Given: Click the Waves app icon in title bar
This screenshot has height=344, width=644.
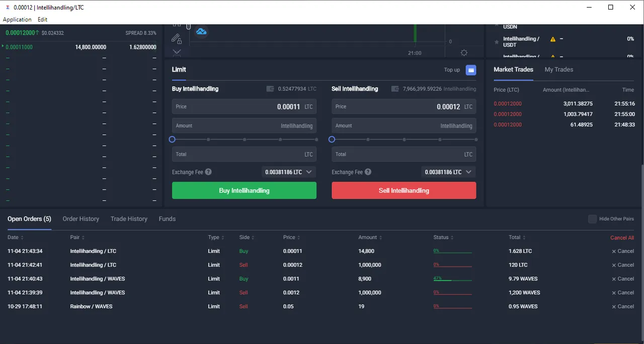Looking at the screenshot, I should click(x=8, y=8).
